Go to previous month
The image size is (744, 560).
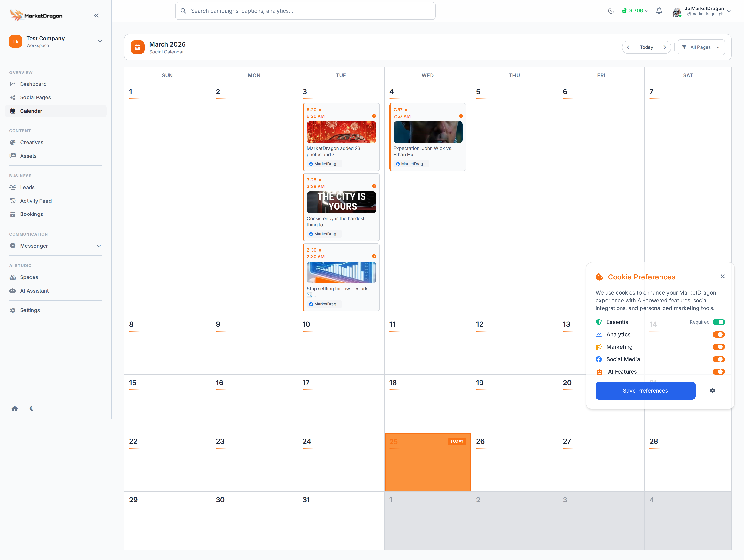[x=628, y=47]
